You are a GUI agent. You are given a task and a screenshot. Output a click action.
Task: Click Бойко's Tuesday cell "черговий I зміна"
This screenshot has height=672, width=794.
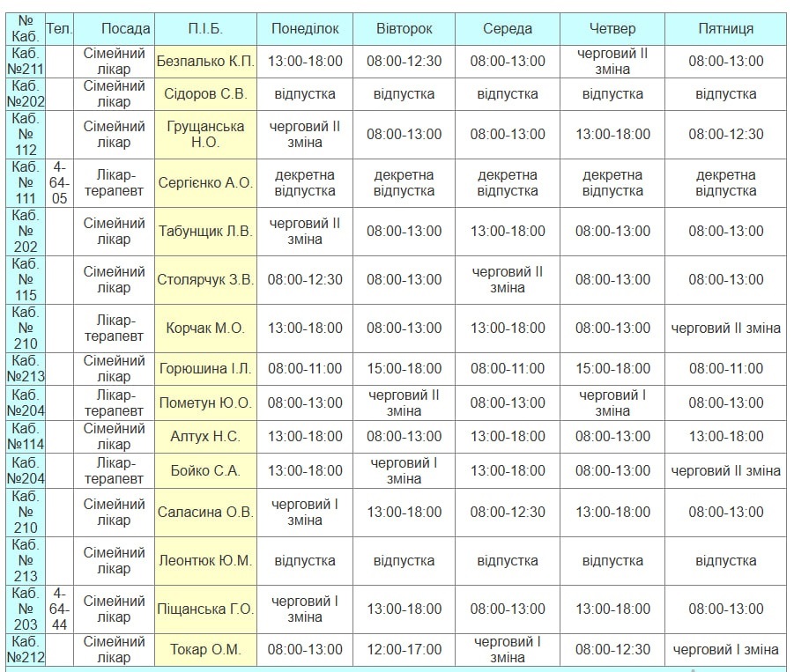[404, 470]
